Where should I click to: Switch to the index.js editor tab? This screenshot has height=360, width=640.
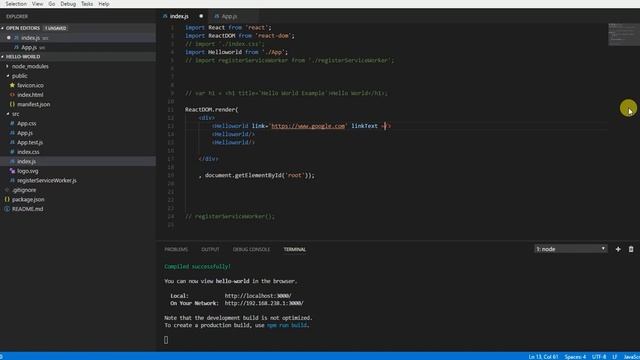179,16
